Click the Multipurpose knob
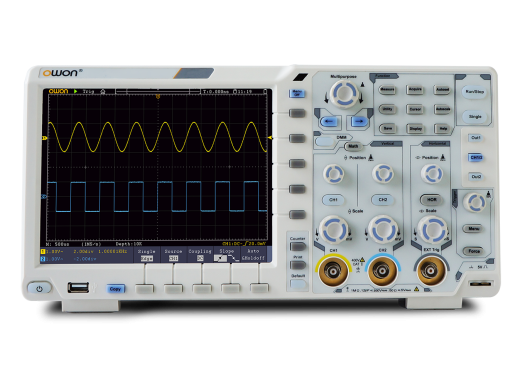The width and height of the screenshot is (520, 380). click(x=344, y=94)
